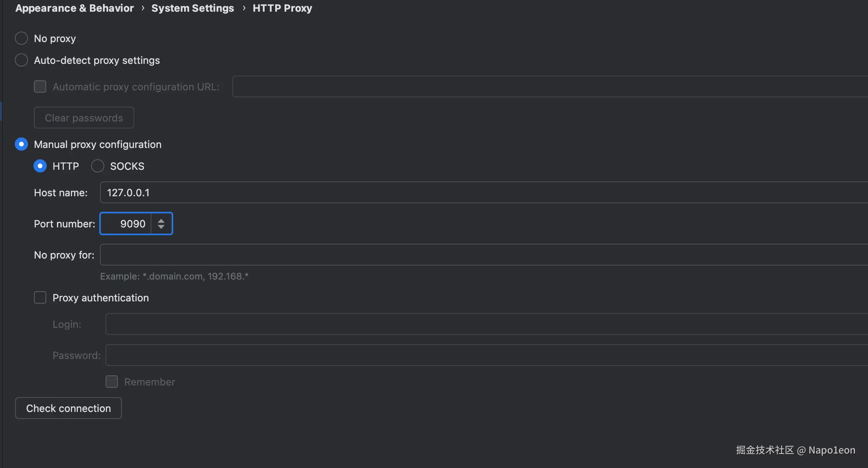Decrease port number with down arrow
868x468 pixels.
point(161,227)
